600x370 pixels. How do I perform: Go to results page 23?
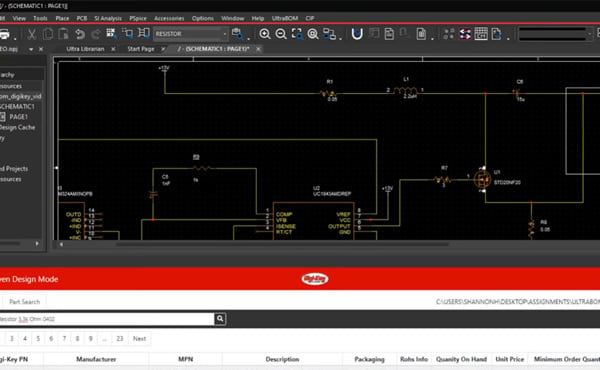point(120,339)
